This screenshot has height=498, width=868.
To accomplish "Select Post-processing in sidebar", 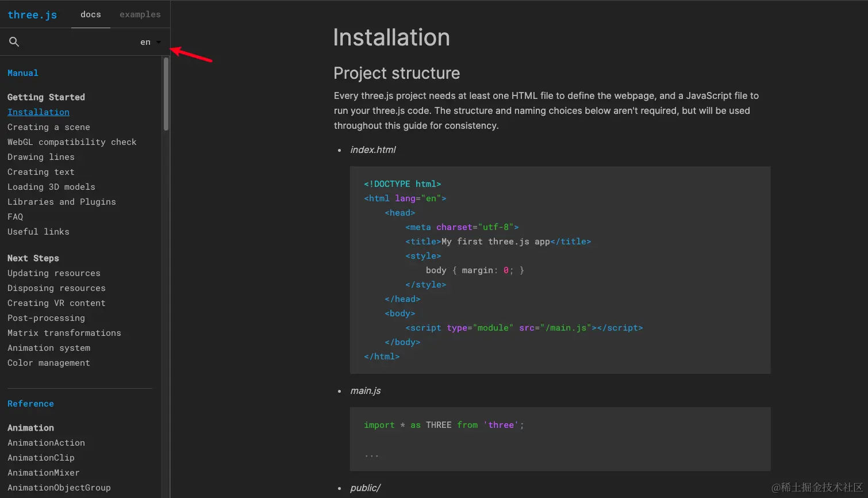I will [46, 318].
